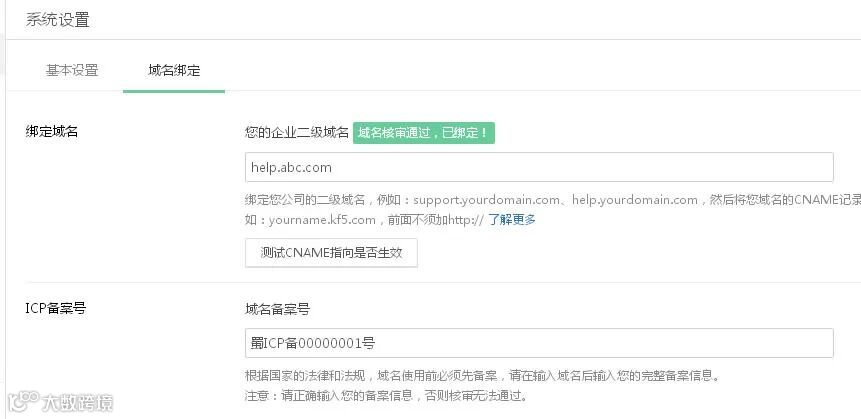Click the 绑定域名 section label
Viewport: 861px width, 419px height.
(52, 132)
